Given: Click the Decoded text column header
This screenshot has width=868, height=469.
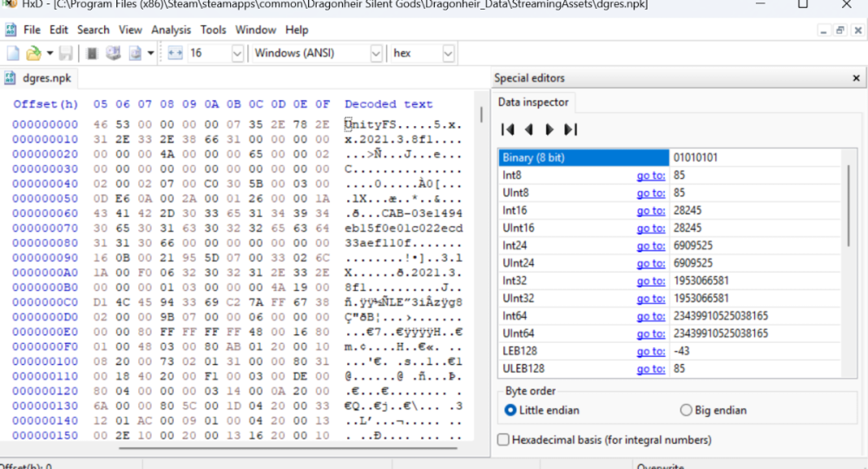Looking at the screenshot, I should coord(388,104).
